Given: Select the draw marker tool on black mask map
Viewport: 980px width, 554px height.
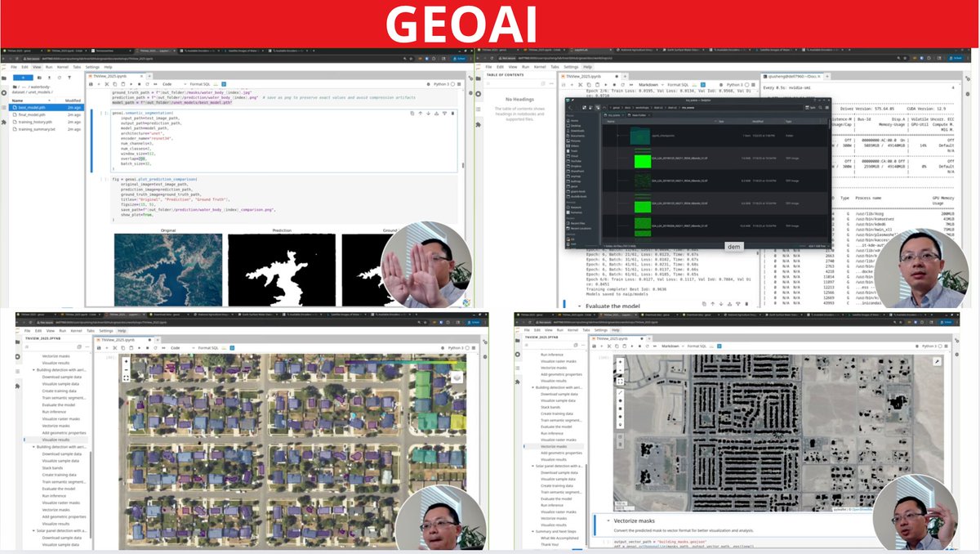Looking at the screenshot, I should point(620,424).
